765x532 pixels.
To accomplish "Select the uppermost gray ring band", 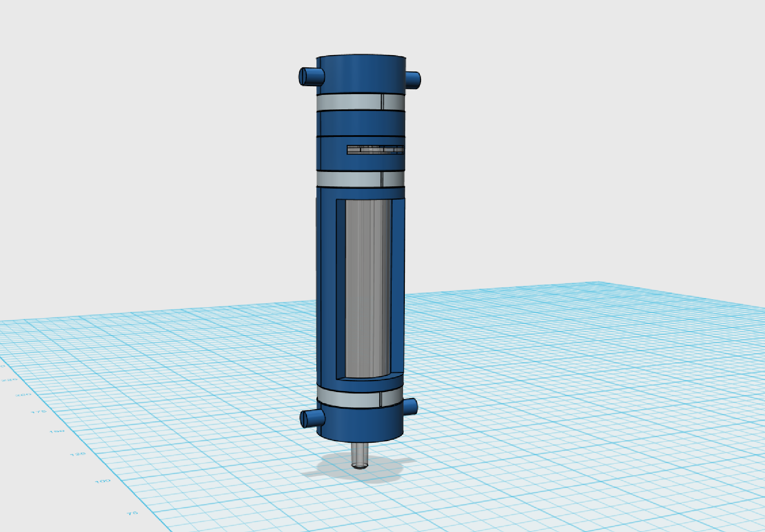I will pos(360,102).
